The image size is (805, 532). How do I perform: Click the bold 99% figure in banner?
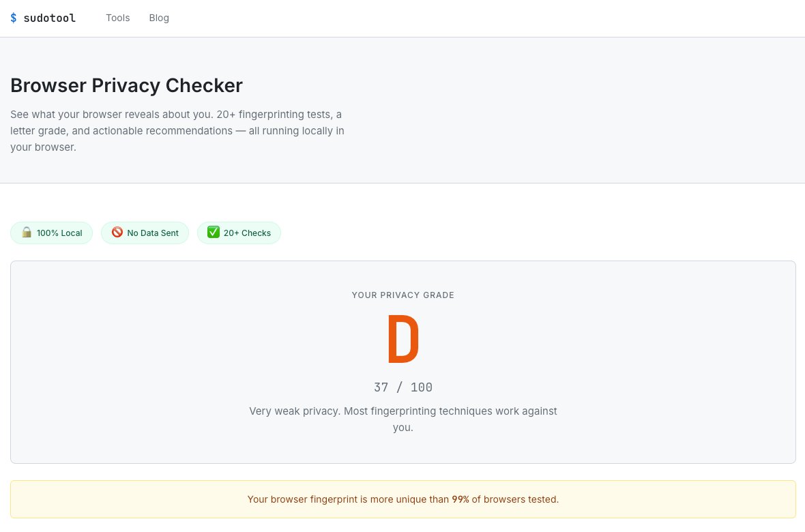[x=460, y=499]
